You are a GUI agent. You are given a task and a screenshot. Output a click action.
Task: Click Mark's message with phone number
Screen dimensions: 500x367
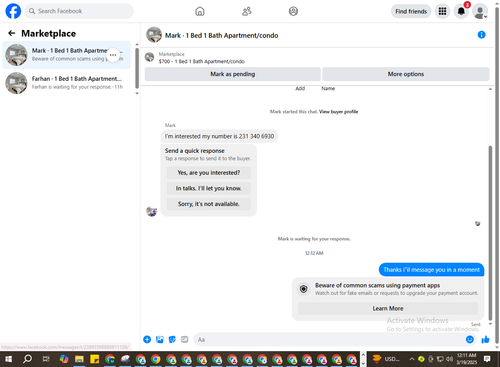point(219,136)
